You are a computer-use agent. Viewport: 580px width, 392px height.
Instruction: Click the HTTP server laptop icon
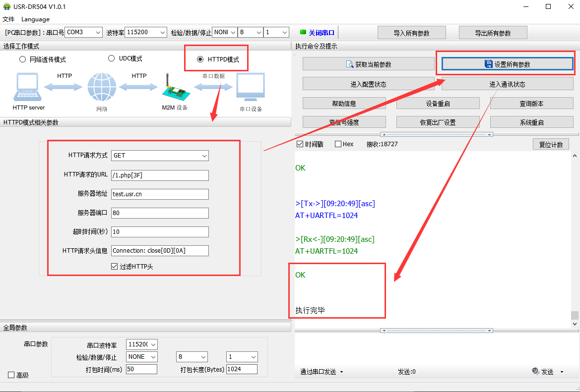point(28,88)
